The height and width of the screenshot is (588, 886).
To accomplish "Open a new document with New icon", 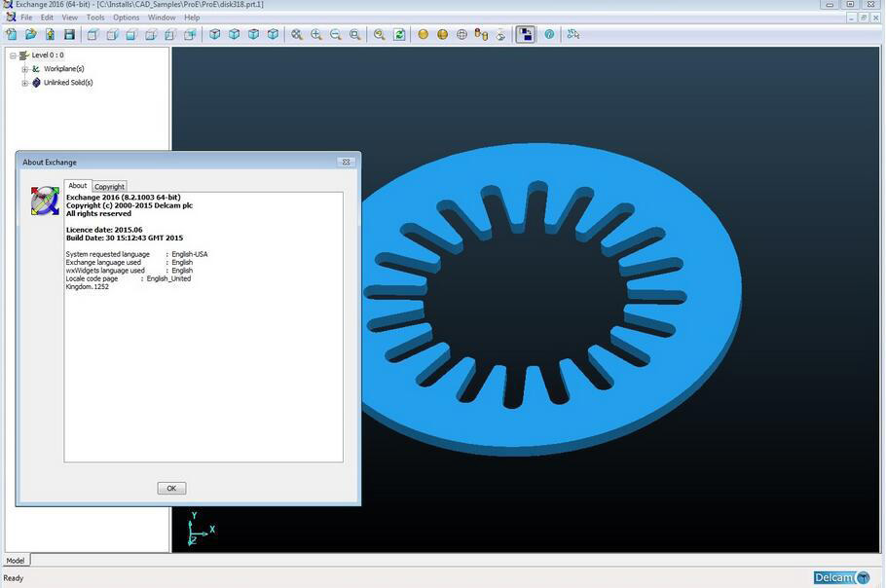I will (x=11, y=34).
